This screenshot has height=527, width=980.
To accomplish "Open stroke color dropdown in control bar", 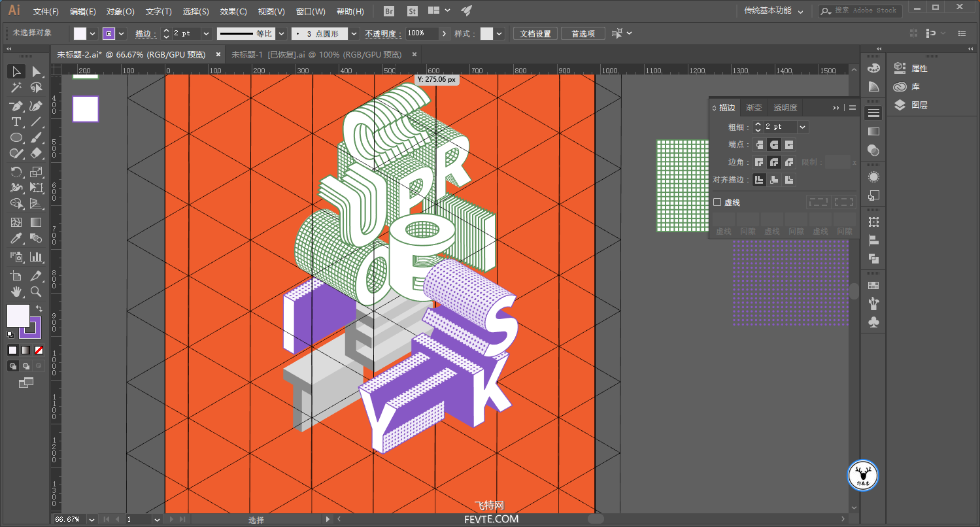I will (x=122, y=33).
